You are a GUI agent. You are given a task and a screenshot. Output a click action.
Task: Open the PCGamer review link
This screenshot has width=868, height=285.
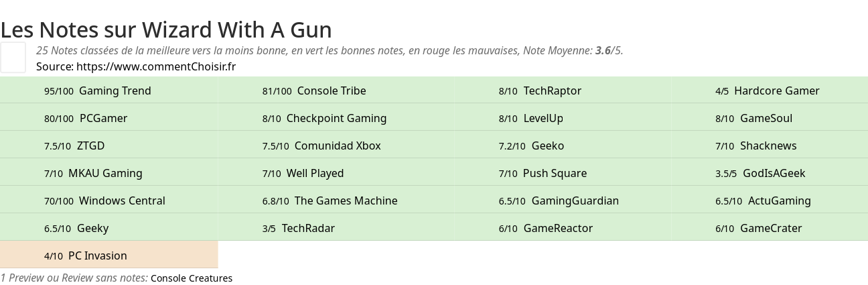pyautogui.click(x=103, y=118)
